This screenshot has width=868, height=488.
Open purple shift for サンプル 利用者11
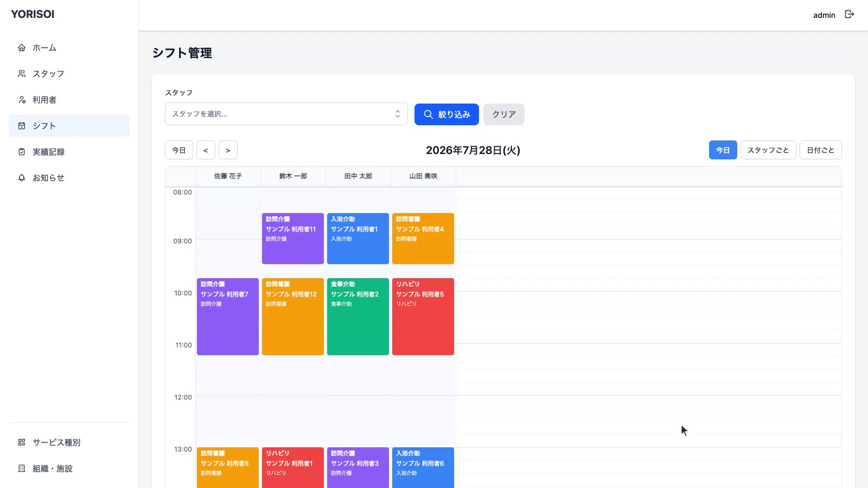pyautogui.click(x=293, y=239)
